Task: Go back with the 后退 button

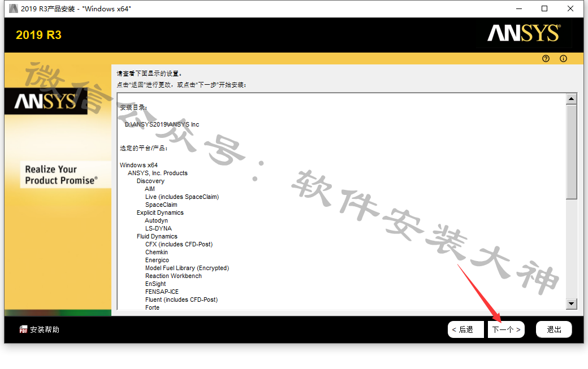Action: [x=466, y=329]
